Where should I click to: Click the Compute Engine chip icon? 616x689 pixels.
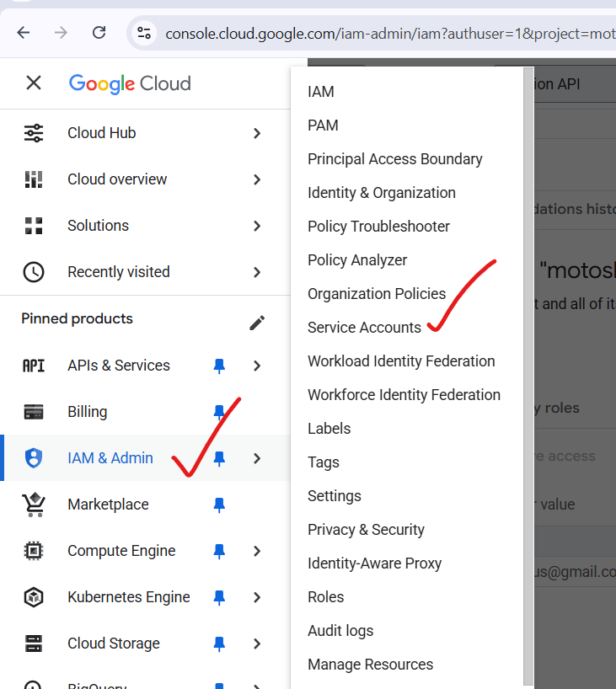click(x=34, y=551)
